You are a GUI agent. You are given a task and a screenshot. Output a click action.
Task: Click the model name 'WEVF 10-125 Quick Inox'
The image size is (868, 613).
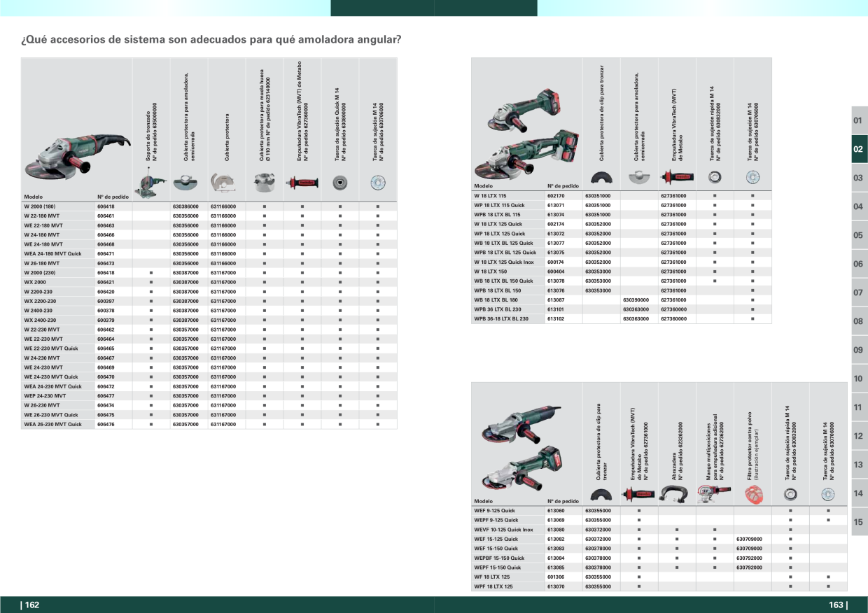click(x=504, y=530)
